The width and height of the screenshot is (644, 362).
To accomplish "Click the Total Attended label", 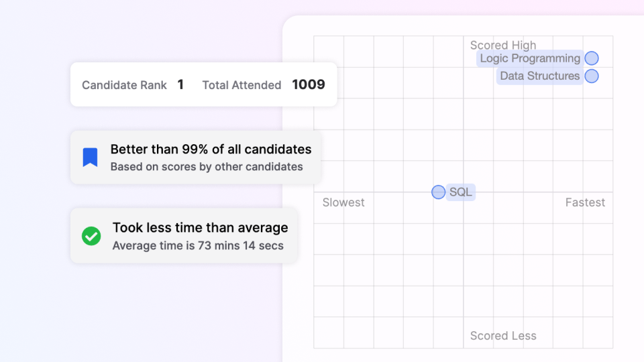I will pyautogui.click(x=241, y=85).
